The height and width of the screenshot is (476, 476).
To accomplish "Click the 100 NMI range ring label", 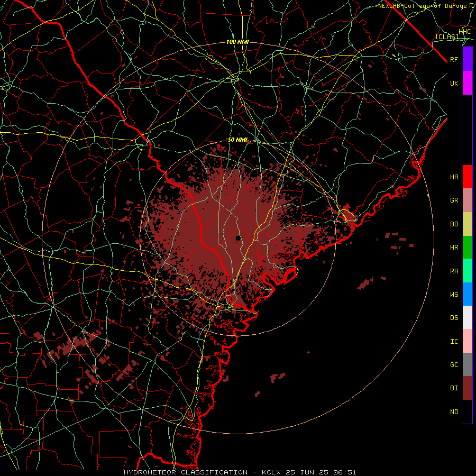I will coord(237,42).
